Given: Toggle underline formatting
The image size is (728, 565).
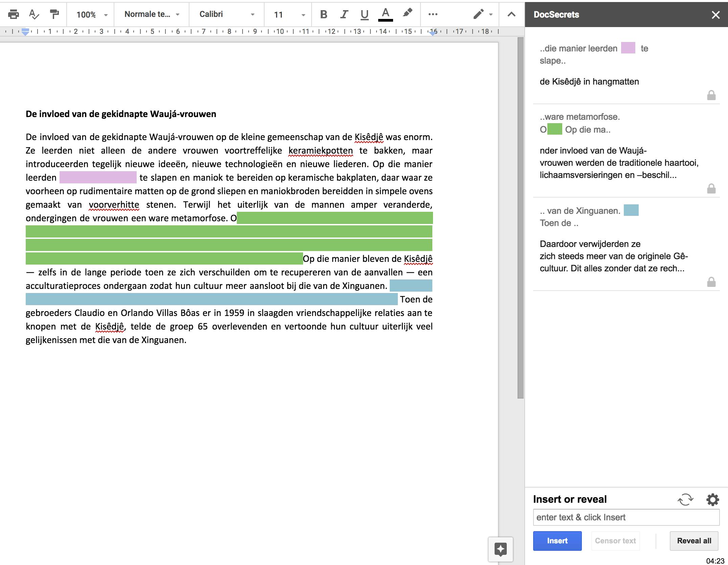Looking at the screenshot, I should point(364,15).
